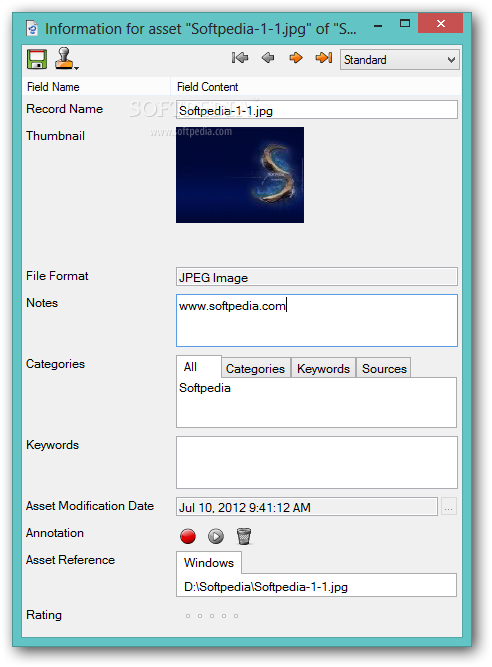Select the Windows asset reference tab
Image resolution: width=492 pixels, height=667 pixels.
click(x=209, y=562)
